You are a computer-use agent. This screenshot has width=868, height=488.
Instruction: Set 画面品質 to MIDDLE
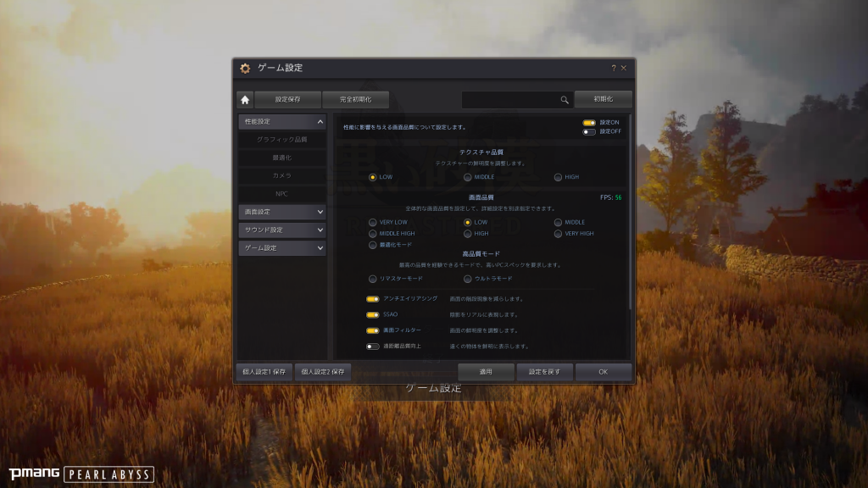click(x=558, y=223)
